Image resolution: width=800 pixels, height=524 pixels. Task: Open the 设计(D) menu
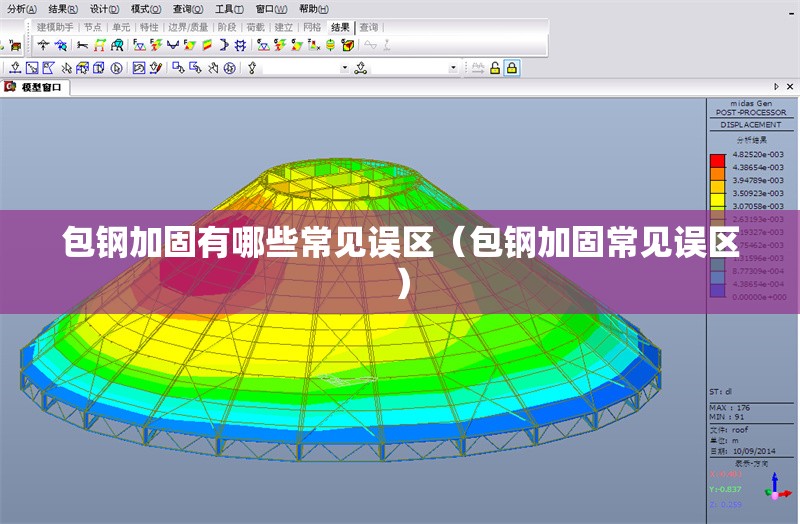pyautogui.click(x=105, y=9)
